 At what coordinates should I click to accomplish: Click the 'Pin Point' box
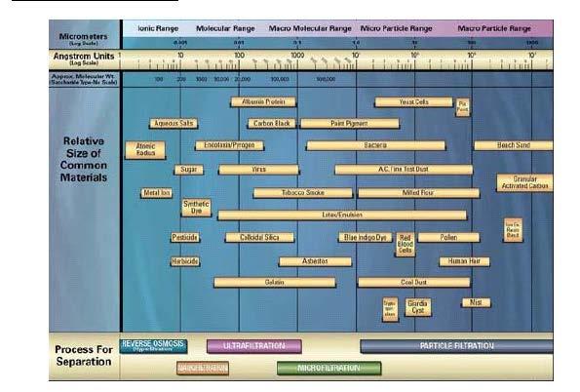tap(462, 107)
